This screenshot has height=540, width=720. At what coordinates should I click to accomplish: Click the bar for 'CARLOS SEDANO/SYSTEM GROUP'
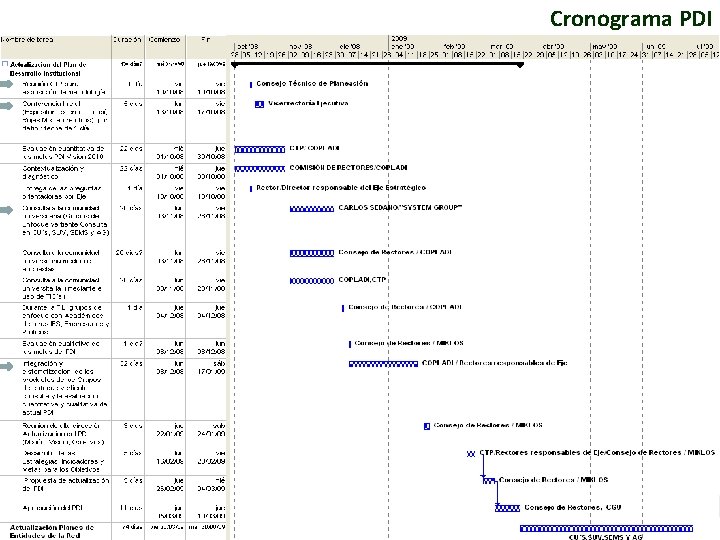point(312,209)
